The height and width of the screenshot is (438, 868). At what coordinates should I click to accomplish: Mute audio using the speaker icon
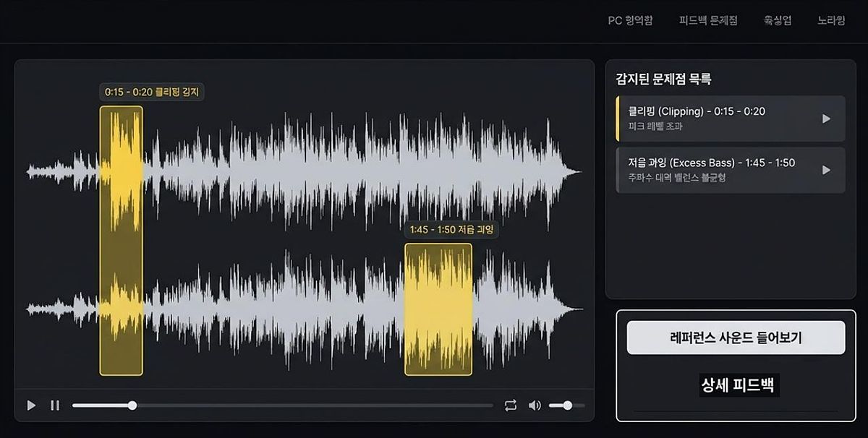535,405
